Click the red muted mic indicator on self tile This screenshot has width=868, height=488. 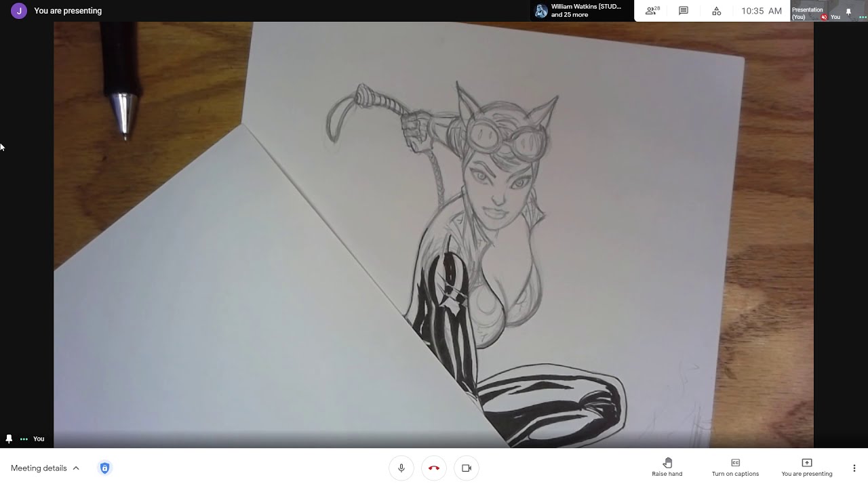click(824, 17)
